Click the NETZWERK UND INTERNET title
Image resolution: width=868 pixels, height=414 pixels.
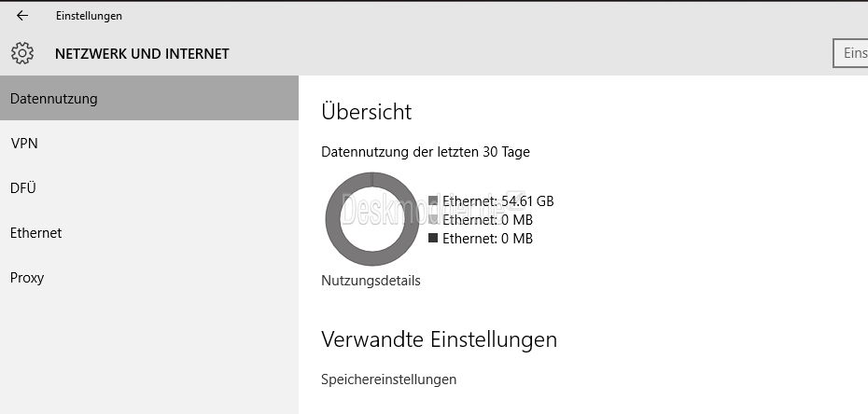pyautogui.click(x=142, y=54)
